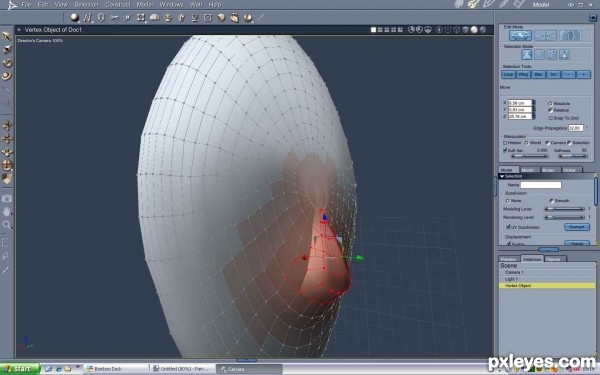
Task: Click the Inv selection button
Action: pyautogui.click(x=553, y=75)
